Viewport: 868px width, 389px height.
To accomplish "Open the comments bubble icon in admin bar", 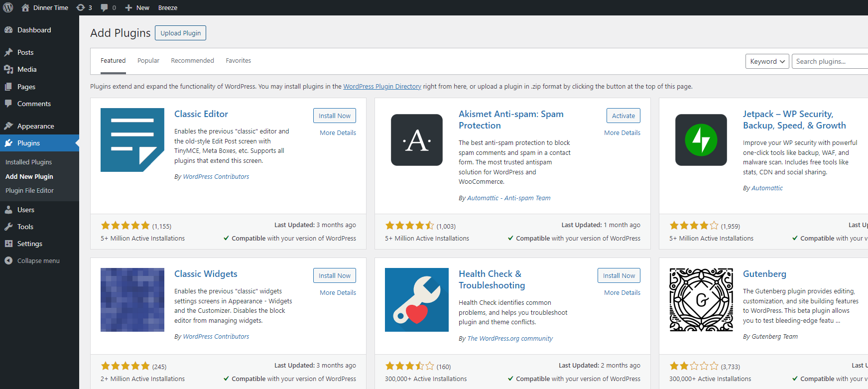I will pos(104,7).
